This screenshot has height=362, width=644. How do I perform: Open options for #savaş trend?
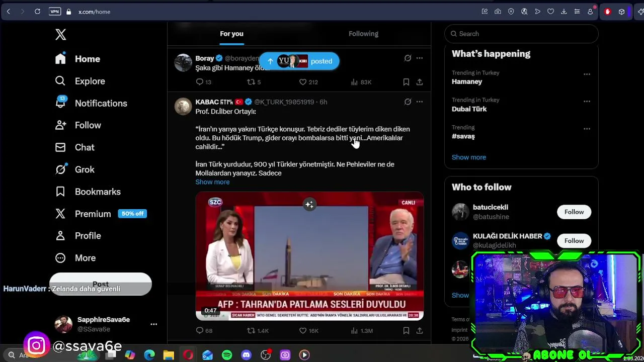tap(587, 129)
